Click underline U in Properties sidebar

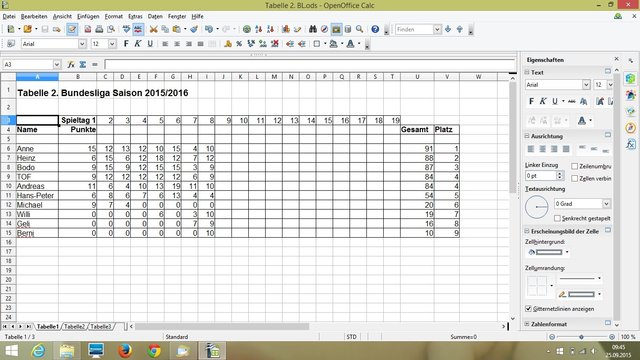tap(555, 101)
